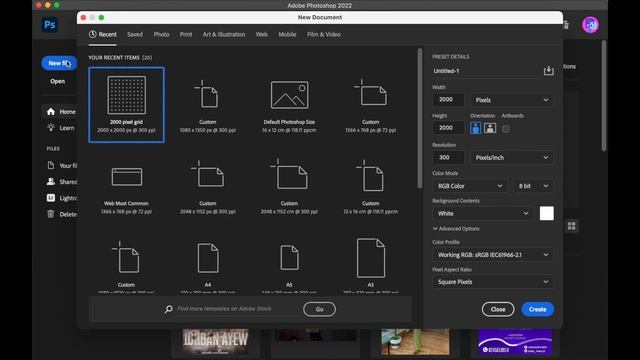Open the Background Contents dropdown
The image size is (640, 360).
(x=483, y=213)
